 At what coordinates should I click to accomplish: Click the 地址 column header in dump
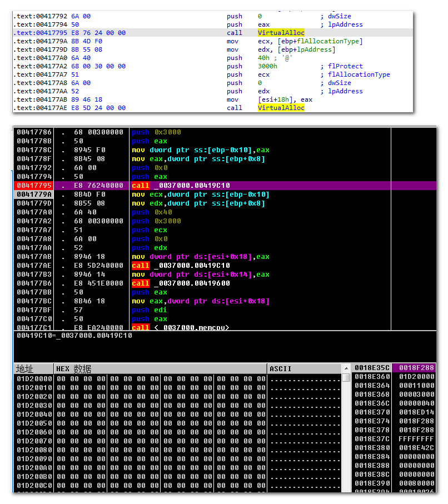(x=33, y=368)
